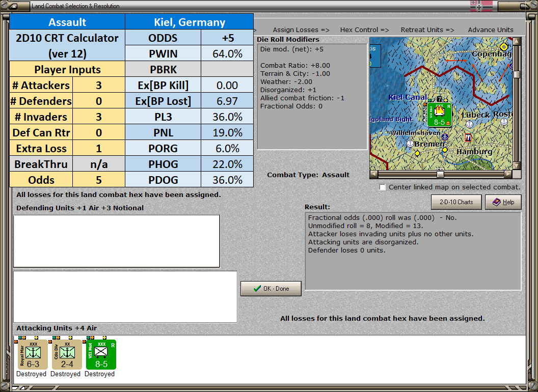Click the '# Attackers' label cell
538x392 pixels.
(x=41, y=85)
